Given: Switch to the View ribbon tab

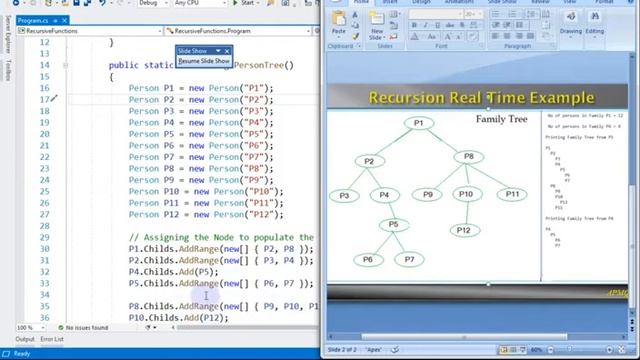Looking at the screenshot, I should pyautogui.click(x=569, y=2).
